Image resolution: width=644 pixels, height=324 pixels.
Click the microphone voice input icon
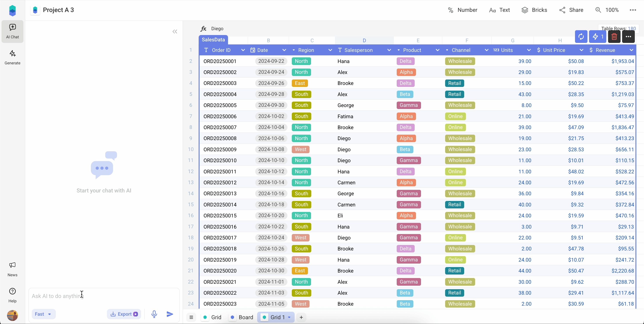coord(154,314)
